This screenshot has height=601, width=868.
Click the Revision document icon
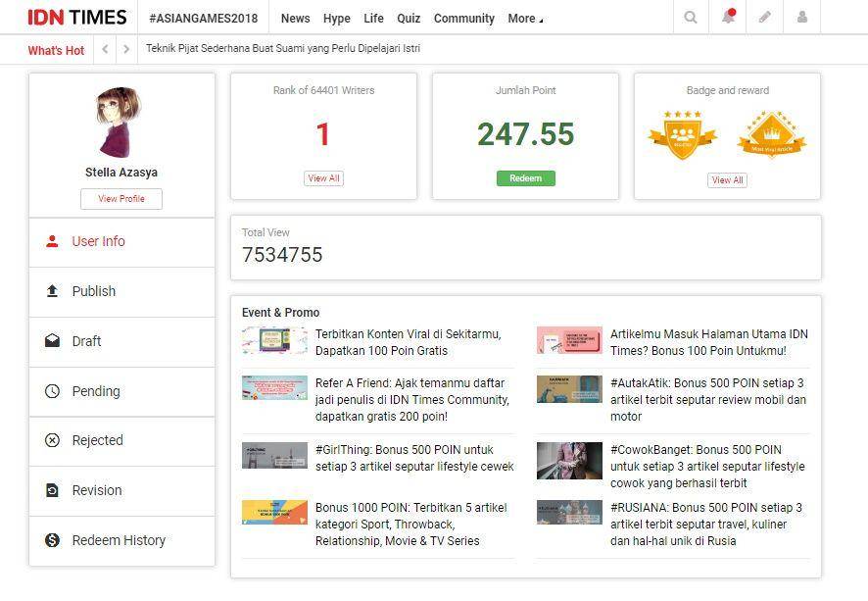point(52,490)
